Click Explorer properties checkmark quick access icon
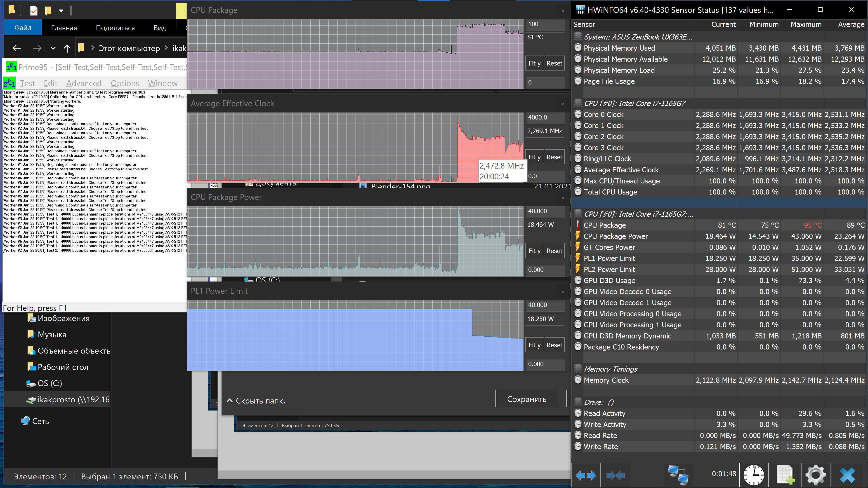Screen dimensions: 868x488 click(34, 11)
